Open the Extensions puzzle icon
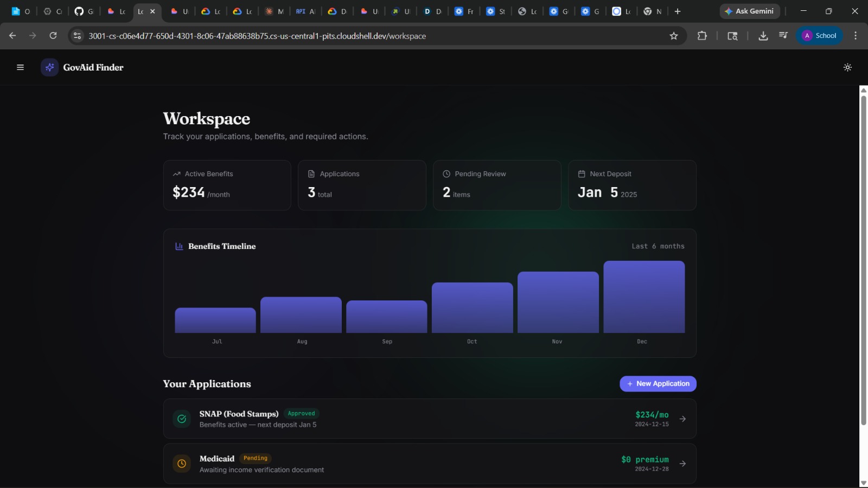868x488 pixels. pyautogui.click(x=702, y=36)
